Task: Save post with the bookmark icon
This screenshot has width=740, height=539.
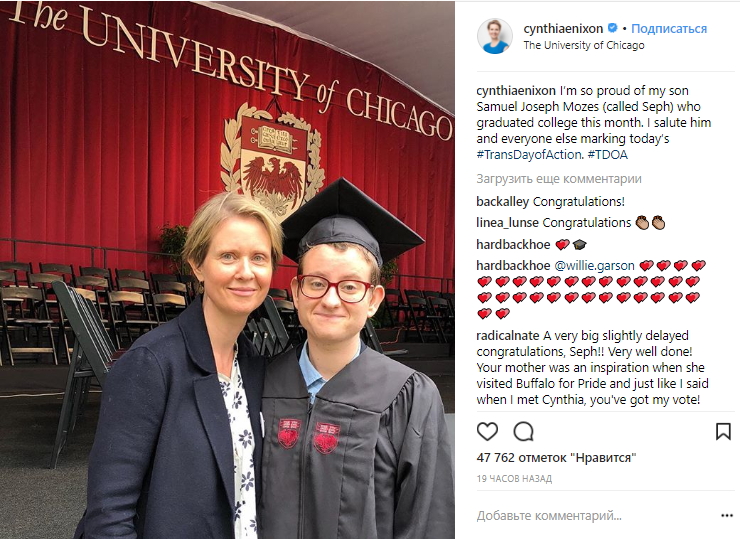Action: point(723,431)
